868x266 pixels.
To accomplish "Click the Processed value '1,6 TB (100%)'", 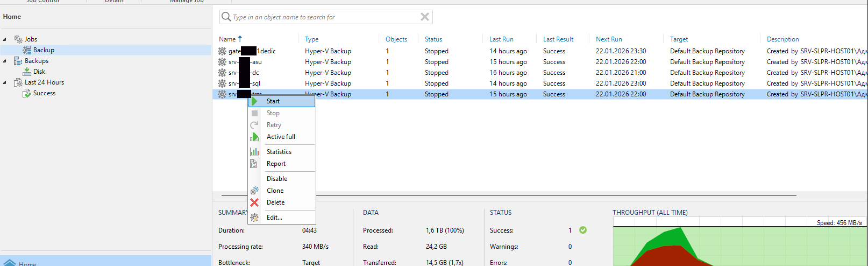I will point(445,230).
